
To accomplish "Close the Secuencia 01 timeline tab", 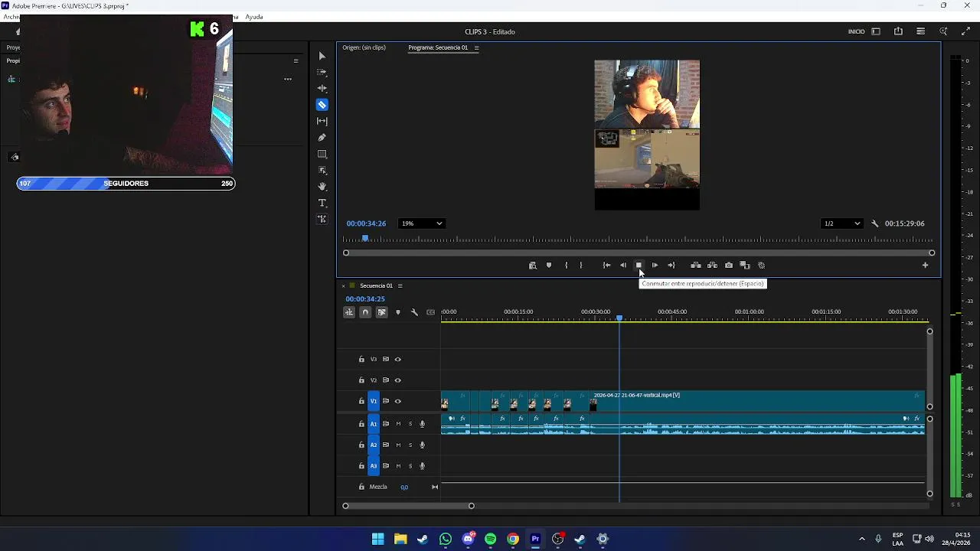I will pos(343,285).
